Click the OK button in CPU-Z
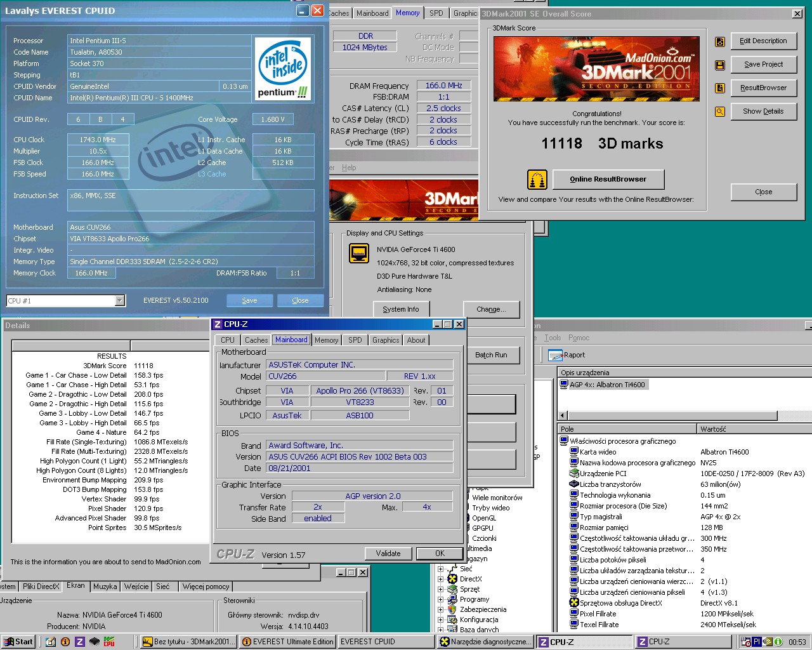Screen dimensions: 812x650 (440, 554)
